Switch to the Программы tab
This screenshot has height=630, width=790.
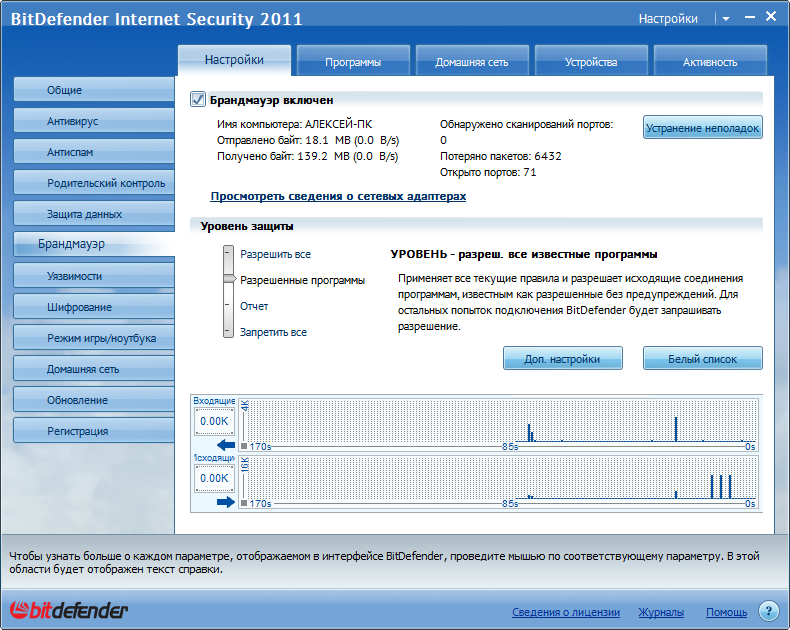[x=353, y=62]
